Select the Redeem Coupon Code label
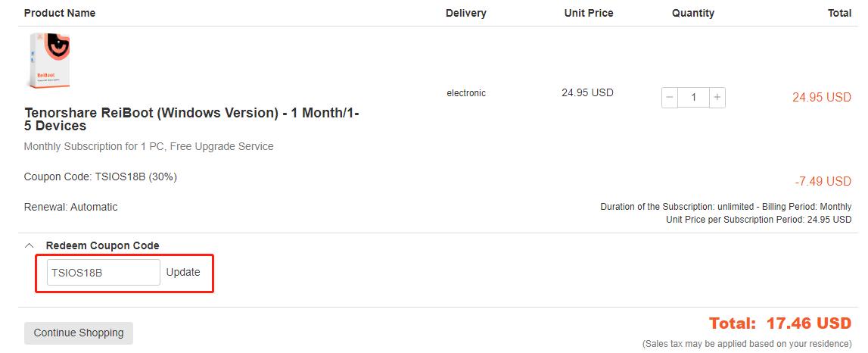868x353 pixels. coord(102,245)
